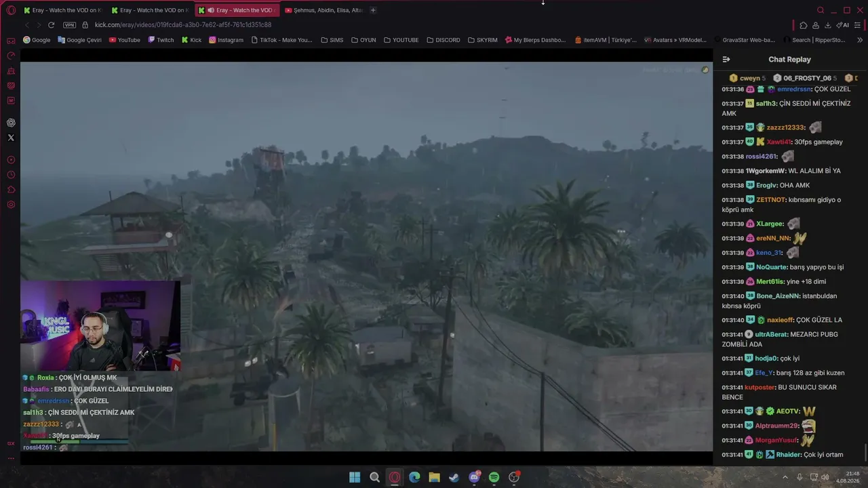Open the sidebar three-dot more menu
The image size is (868, 488).
[x=11, y=458]
